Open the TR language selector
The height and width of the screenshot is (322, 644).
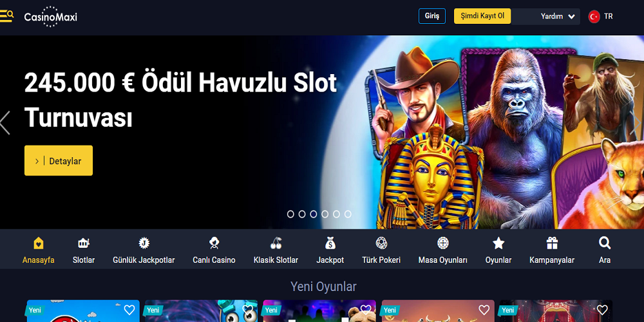[600, 17]
